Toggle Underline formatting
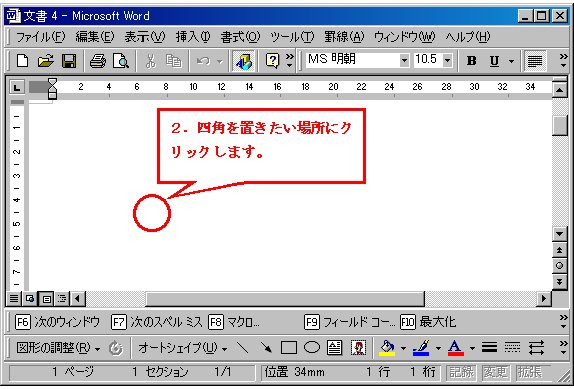 [x=494, y=61]
